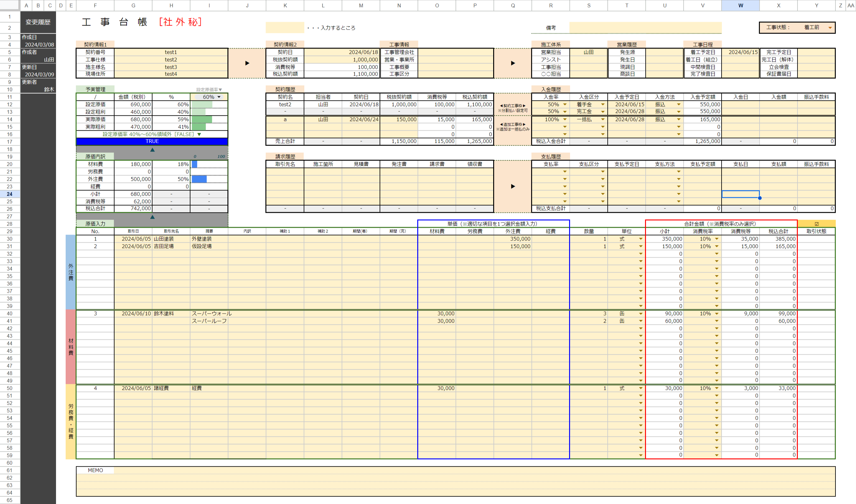The width and height of the screenshot is (856, 504).
Task: Click green progress bar in 実際原価 row
Action: click(x=202, y=119)
